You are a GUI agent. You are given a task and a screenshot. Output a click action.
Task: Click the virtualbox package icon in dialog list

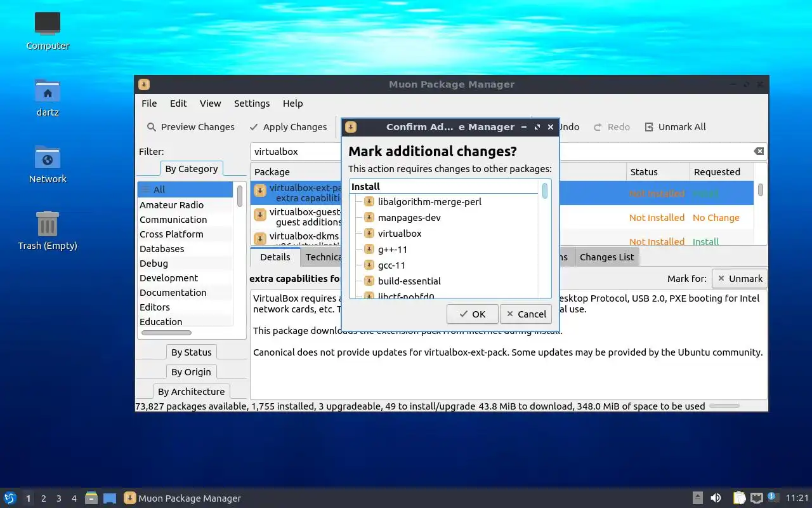pyautogui.click(x=369, y=234)
